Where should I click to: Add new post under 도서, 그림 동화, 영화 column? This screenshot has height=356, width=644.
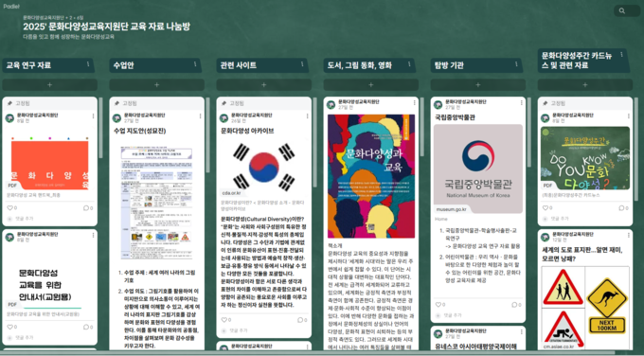[371, 84]
